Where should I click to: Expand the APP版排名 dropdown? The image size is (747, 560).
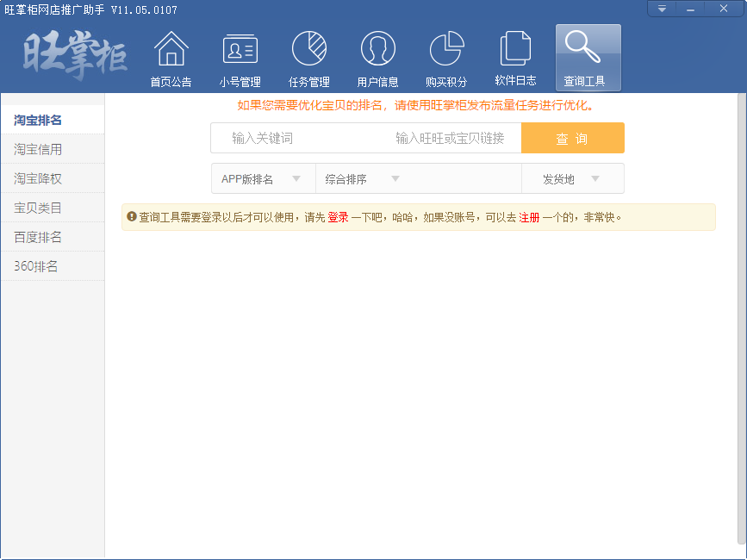pyautogui.click(x=264, y=178)
